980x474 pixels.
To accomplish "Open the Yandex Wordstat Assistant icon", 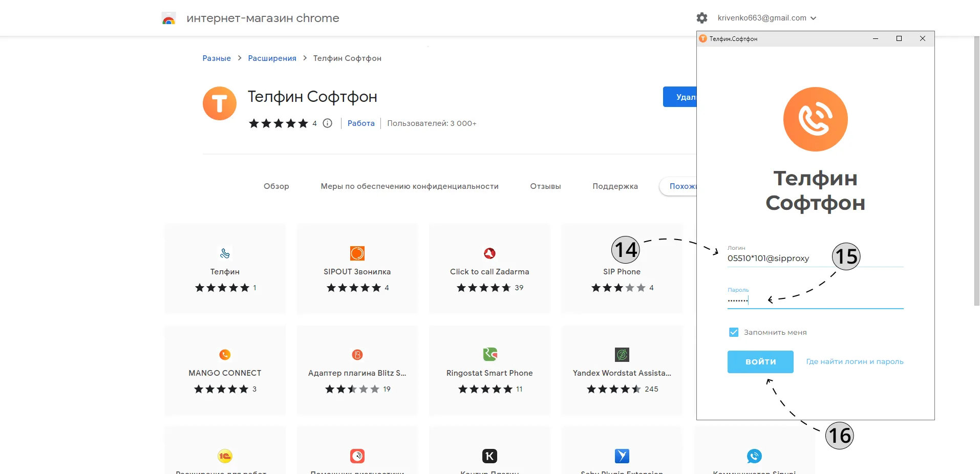I will [622, 354].
